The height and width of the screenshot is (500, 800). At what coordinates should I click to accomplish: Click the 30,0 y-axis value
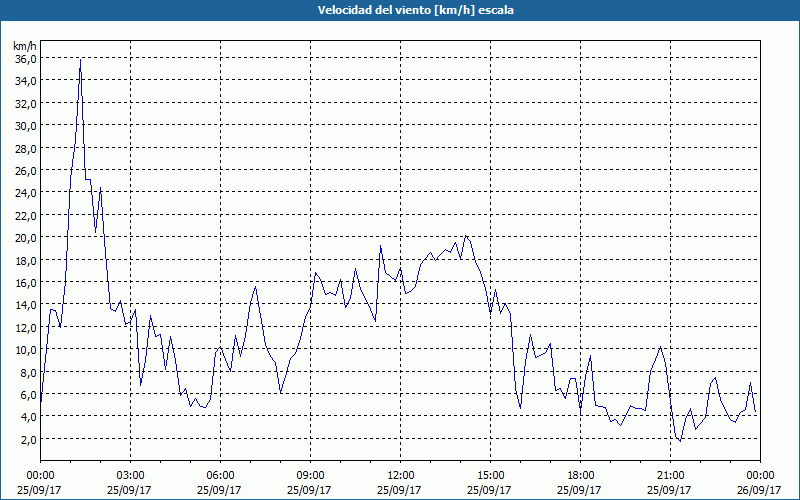tap(27, 126)
